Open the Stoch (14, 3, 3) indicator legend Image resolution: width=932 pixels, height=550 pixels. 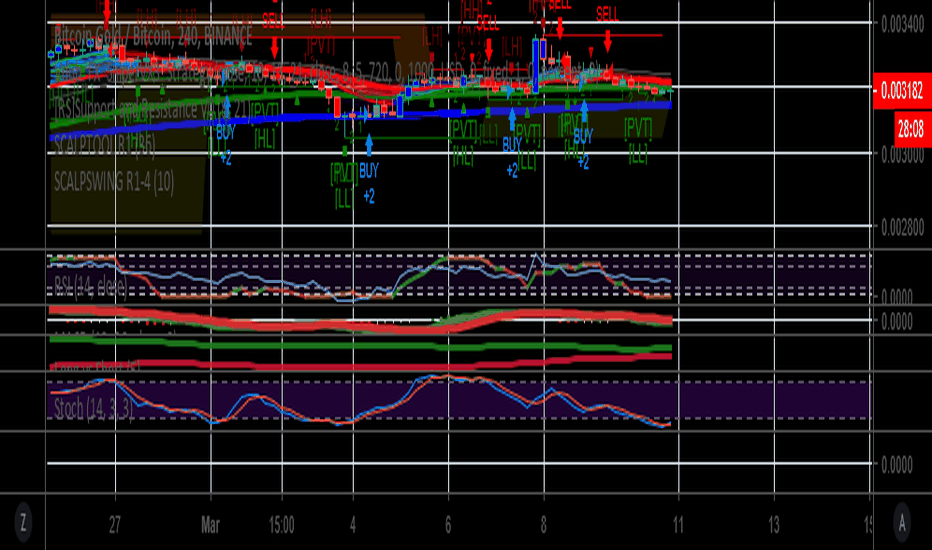(93, 409)
